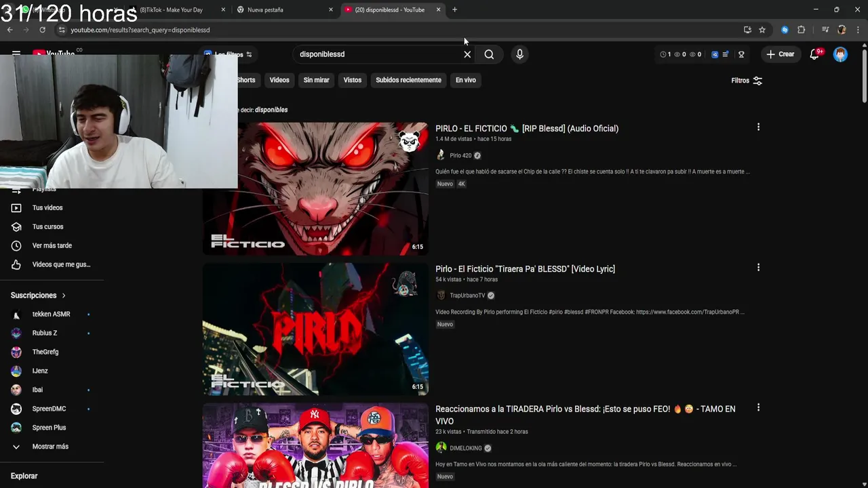The image size is (868, 488).
Task: Open the Extensions puzzle menu
Action: coord(802,30)
